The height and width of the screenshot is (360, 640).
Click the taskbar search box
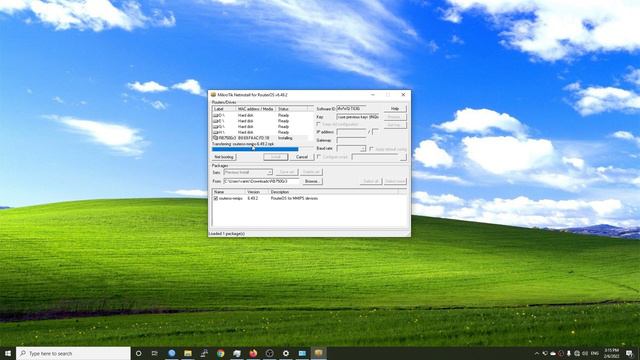(73, 353)
